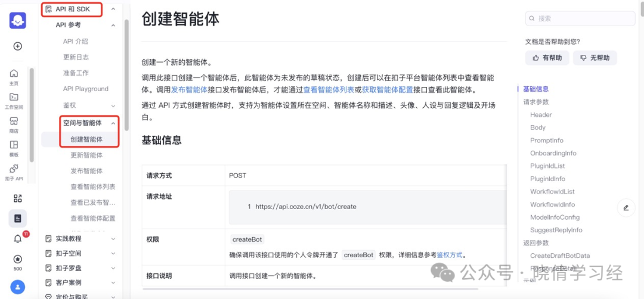Select PromptInfo in the page outline
The height and width of the screenshot is (299, 644).
[x=547, y=141]
